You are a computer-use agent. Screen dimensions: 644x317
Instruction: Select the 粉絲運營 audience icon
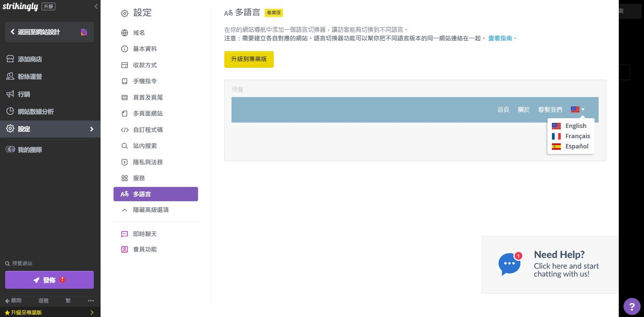coord(10,77)
